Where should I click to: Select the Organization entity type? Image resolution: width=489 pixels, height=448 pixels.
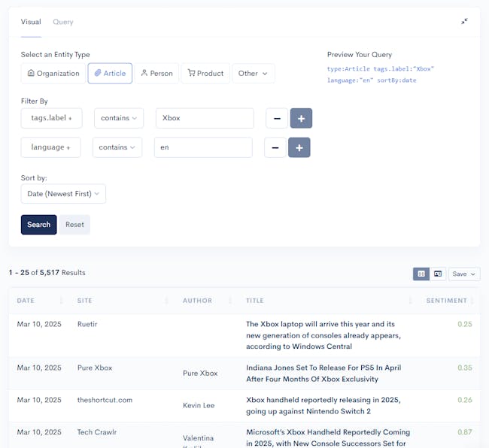pos(53,73)
